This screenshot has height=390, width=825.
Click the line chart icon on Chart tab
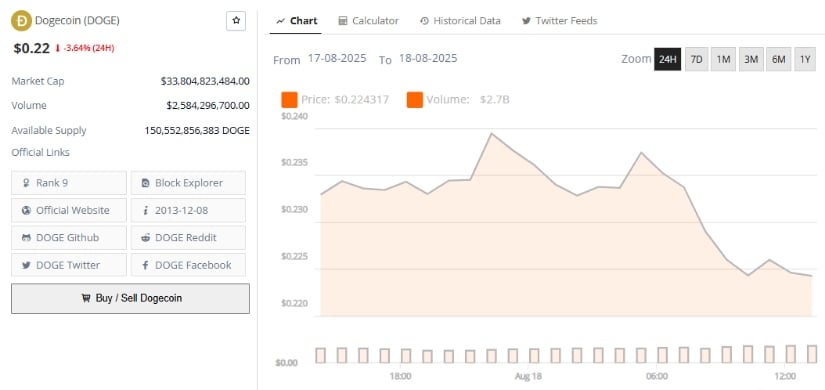pyautogui.click(x=280, y=21)
